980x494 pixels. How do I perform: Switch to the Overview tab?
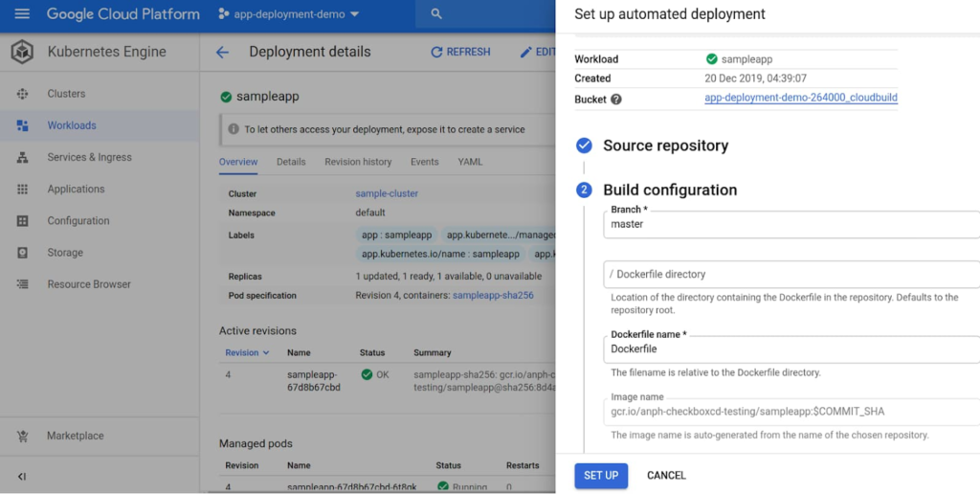(238, 162)
